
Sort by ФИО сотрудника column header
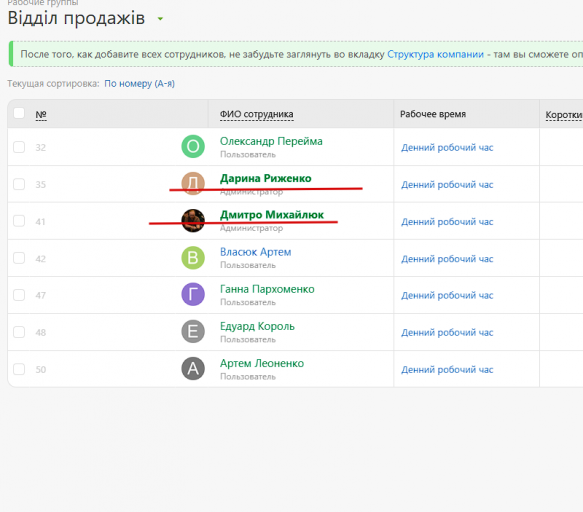257,114
